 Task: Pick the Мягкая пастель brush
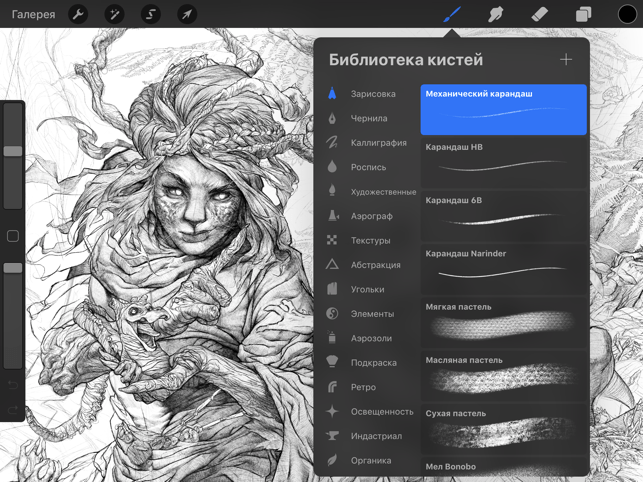coord(504,323)
